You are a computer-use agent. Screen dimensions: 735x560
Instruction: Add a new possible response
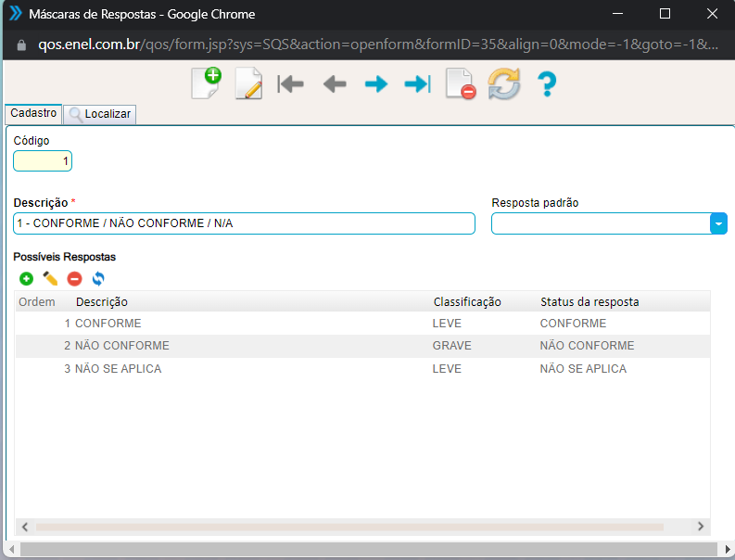coord(26,278)
